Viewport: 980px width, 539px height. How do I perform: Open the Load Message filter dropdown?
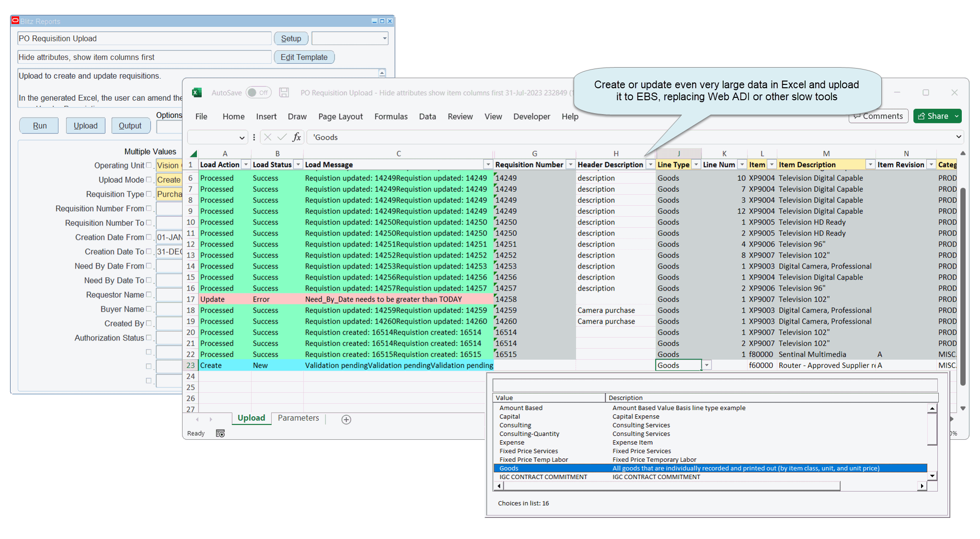pyautogui.click(x=488, y=164)
